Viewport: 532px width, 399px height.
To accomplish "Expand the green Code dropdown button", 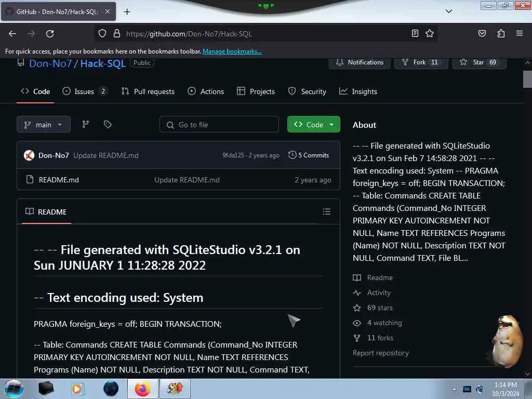I will [313, 125].
